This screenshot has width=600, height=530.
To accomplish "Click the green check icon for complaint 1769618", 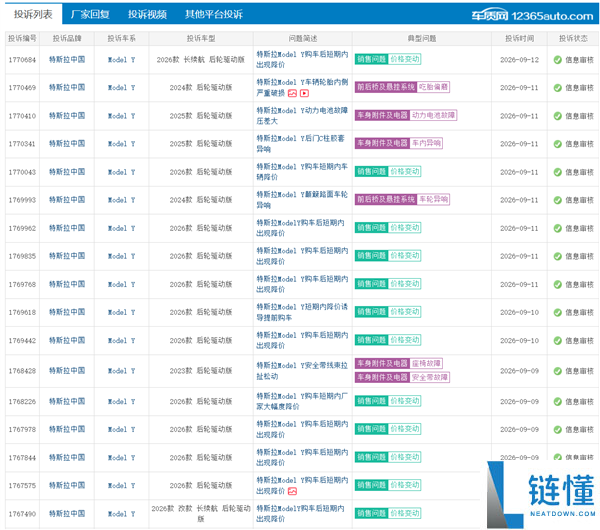I will [558, 312].
